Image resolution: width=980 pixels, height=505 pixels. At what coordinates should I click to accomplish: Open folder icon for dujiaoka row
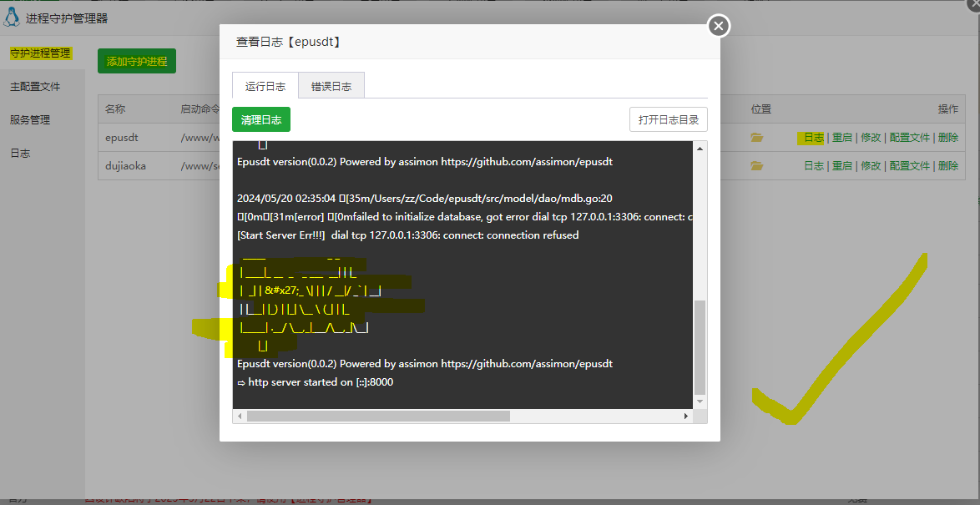point(757,165)
